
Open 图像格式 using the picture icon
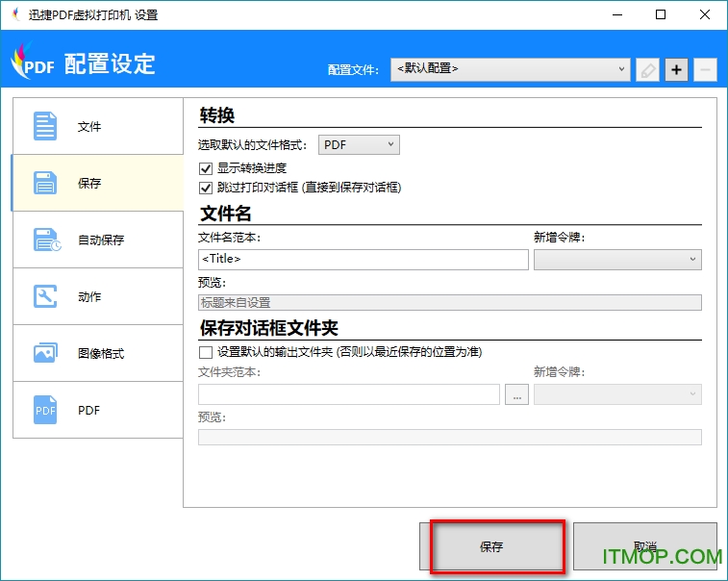coord(45,353)
